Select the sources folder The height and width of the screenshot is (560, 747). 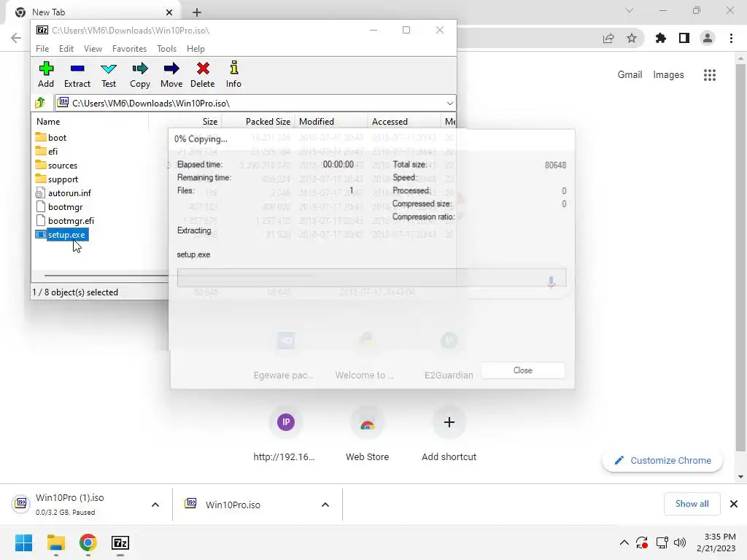(x=56, y=166)
